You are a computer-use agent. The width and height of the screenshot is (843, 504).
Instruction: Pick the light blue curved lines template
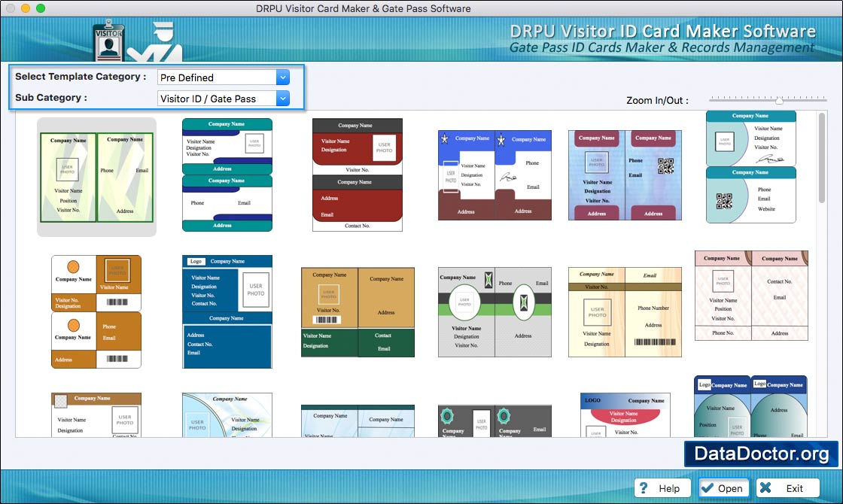tap(227, 414)
